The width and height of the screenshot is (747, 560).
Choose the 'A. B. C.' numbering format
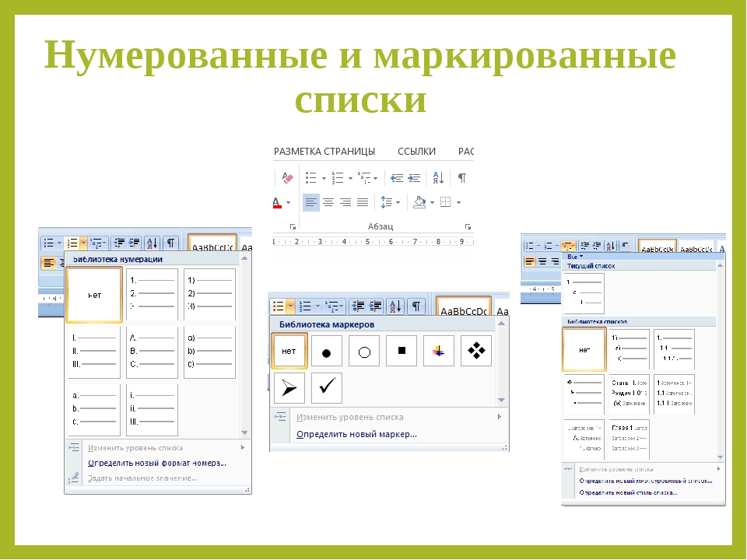152,352
